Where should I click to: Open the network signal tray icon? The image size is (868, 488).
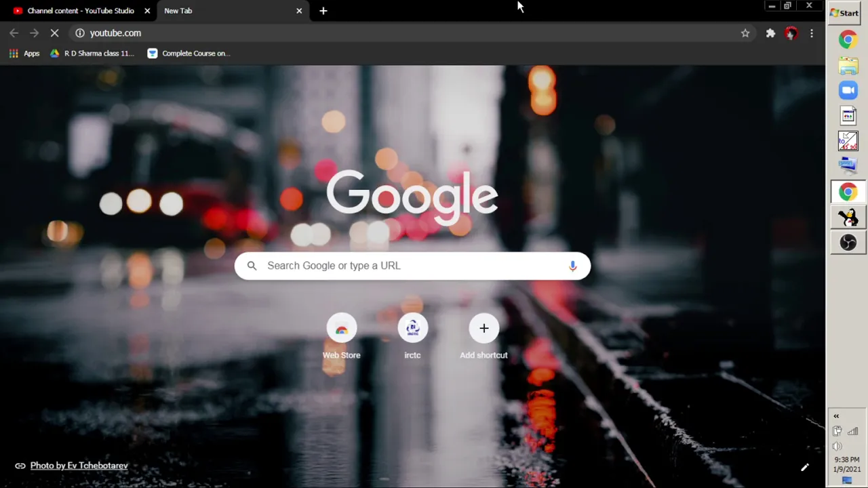[x=853, y=431]
